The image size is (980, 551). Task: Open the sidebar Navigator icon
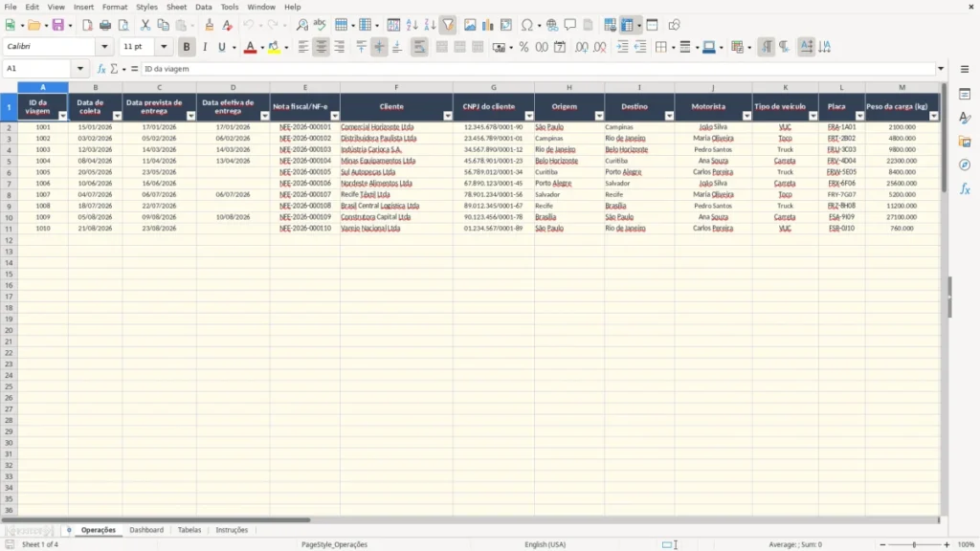965,165
